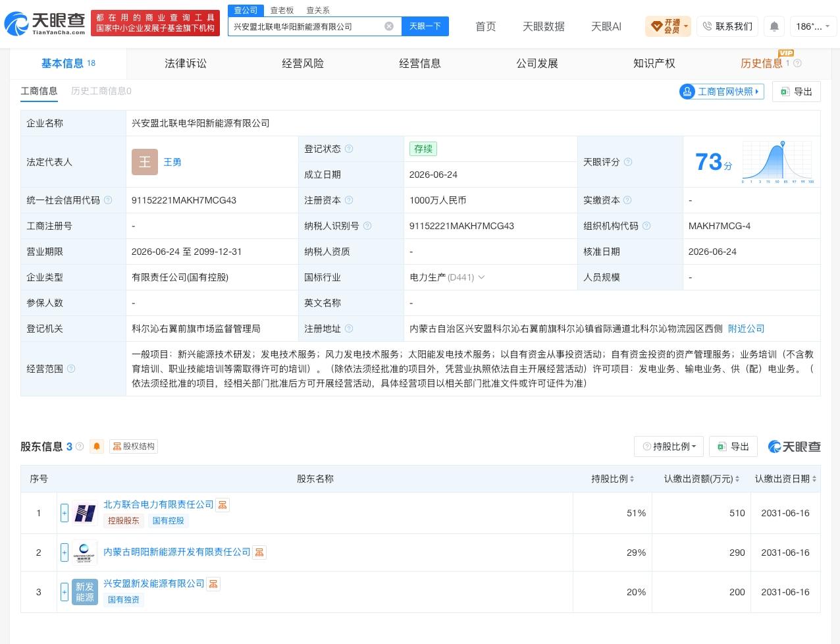Open the 持股比例 filter dropdown
This screenshot has width=840, height=644.
pos(669,446)
